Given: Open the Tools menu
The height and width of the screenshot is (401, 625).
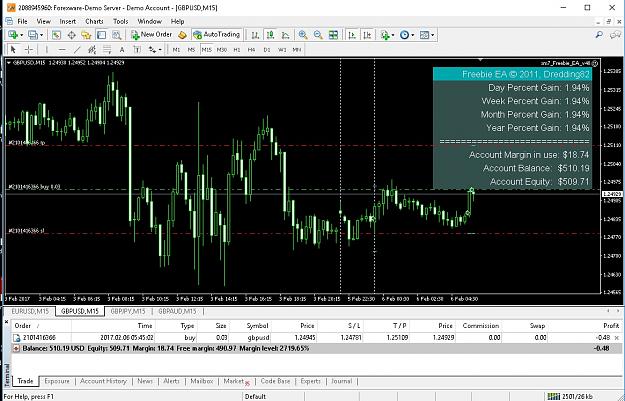Looking at the screenshot, I should point(120,21).
